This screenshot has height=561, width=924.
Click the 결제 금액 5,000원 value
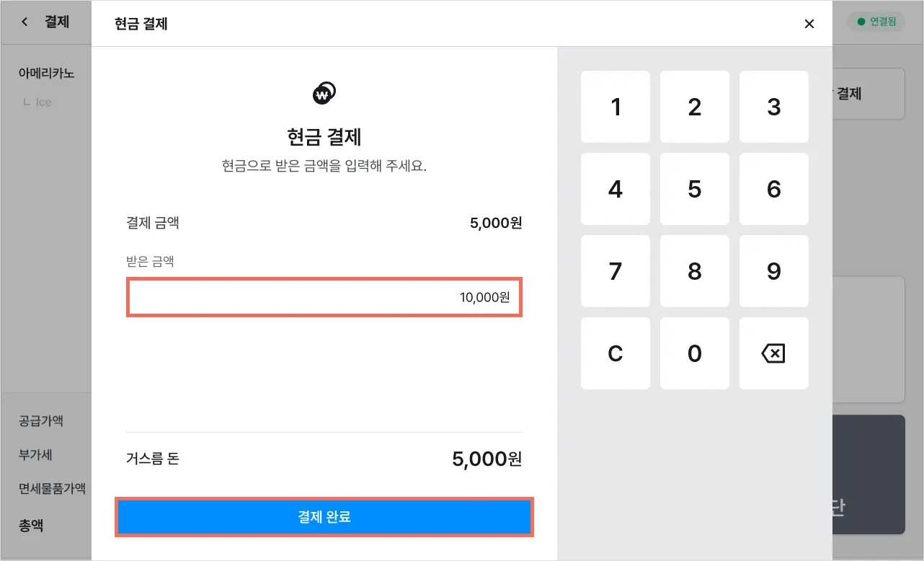tap(495, 223)
